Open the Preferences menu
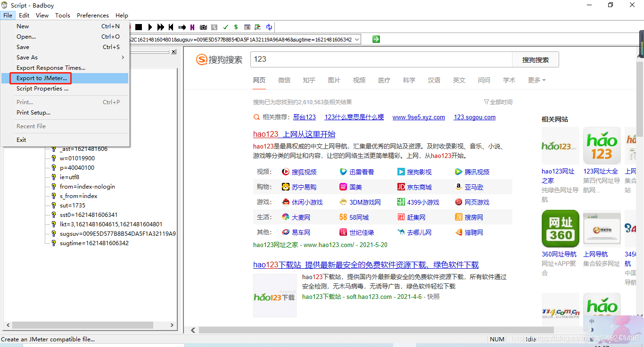The width and height of the screenshot is (644, 347). [93, 15]
